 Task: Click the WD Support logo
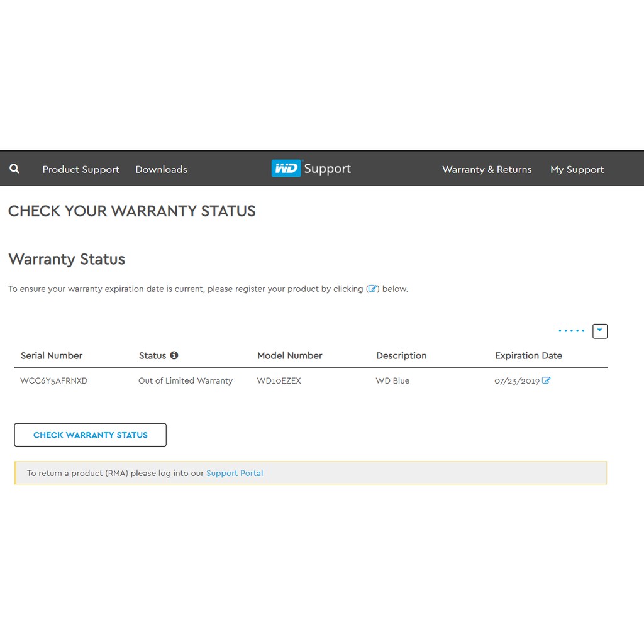click(x=311, y=169)
